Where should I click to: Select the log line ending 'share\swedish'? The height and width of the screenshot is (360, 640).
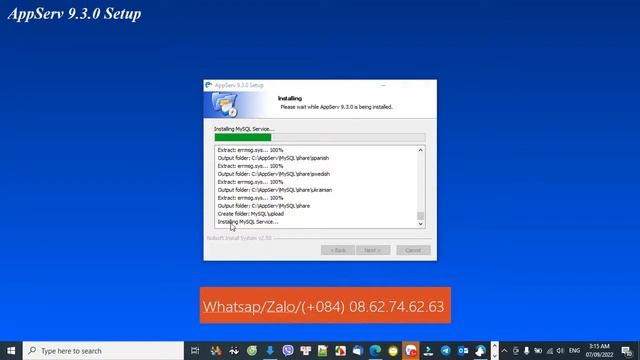[273, 174]
